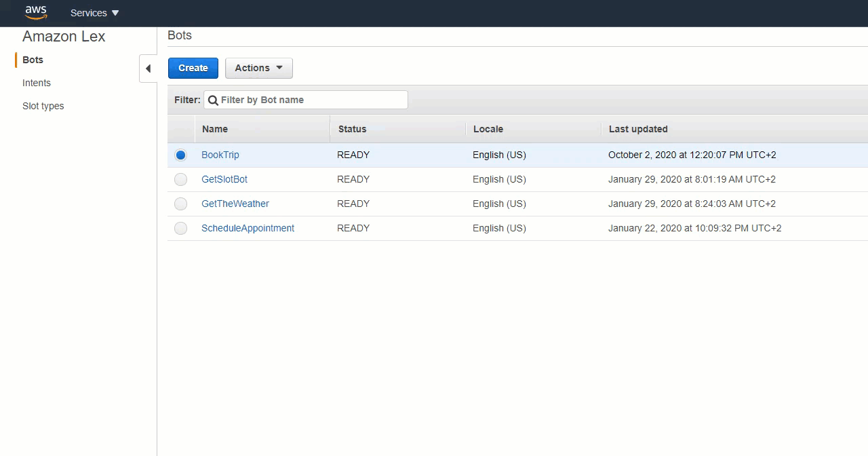
Task: Click English (US) in the ScheduleAppointment row
Action: [499, 228]
